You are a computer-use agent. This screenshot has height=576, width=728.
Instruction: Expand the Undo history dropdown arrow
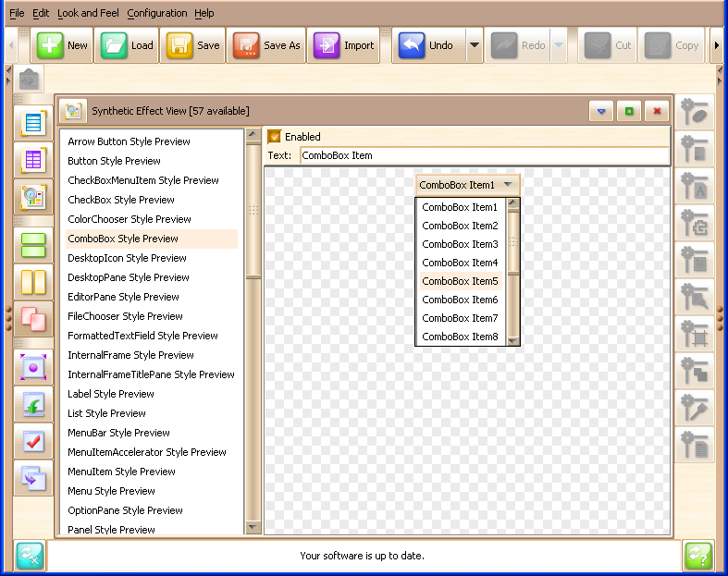(474, 45)
